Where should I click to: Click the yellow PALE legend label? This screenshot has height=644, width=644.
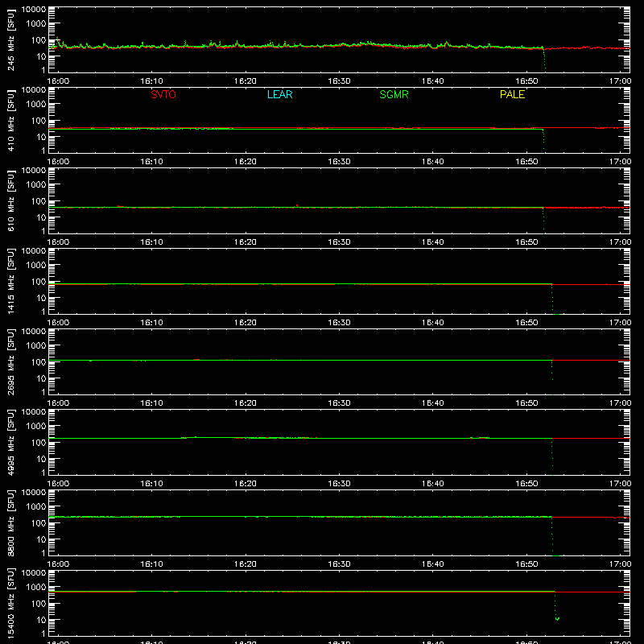pos(512,94)
